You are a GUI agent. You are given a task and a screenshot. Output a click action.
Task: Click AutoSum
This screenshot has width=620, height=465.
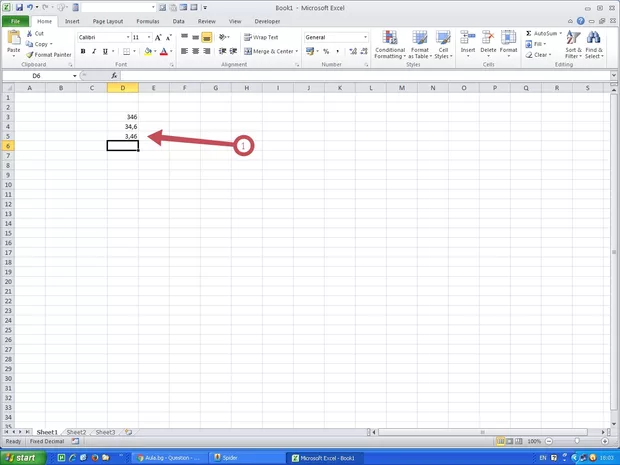point(544,34)
